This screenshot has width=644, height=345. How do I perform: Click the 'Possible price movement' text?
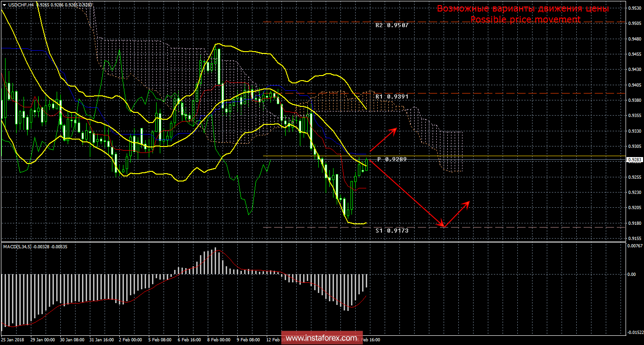525,19
